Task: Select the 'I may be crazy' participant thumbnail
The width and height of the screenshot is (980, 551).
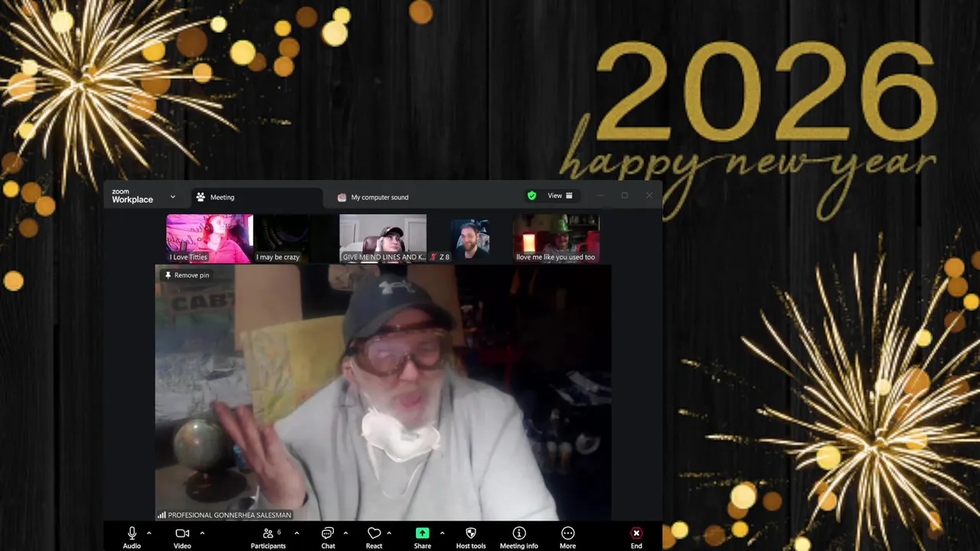Action: click(296, 239)
